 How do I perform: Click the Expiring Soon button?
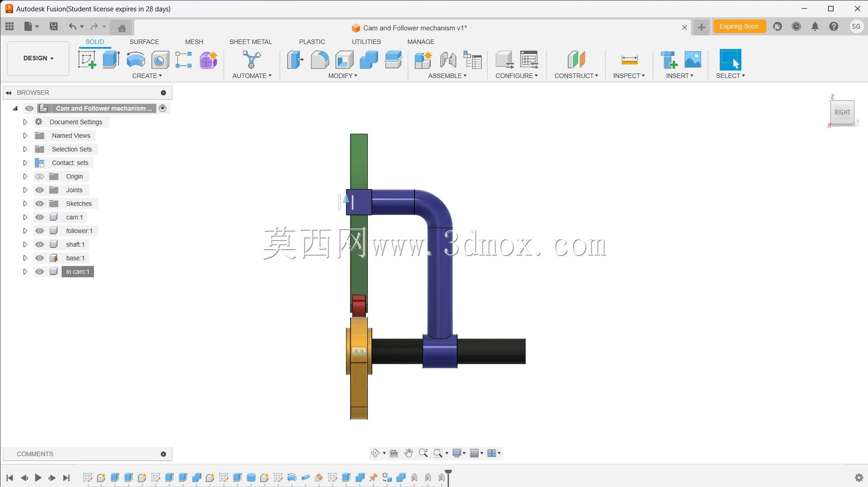point(739,26)
